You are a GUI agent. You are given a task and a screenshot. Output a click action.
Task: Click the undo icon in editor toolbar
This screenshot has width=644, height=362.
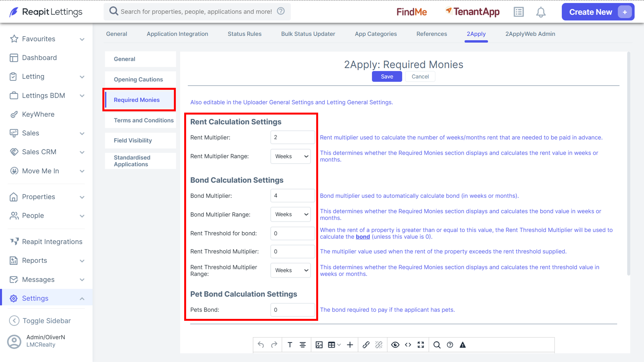click(x=261, y=345)
